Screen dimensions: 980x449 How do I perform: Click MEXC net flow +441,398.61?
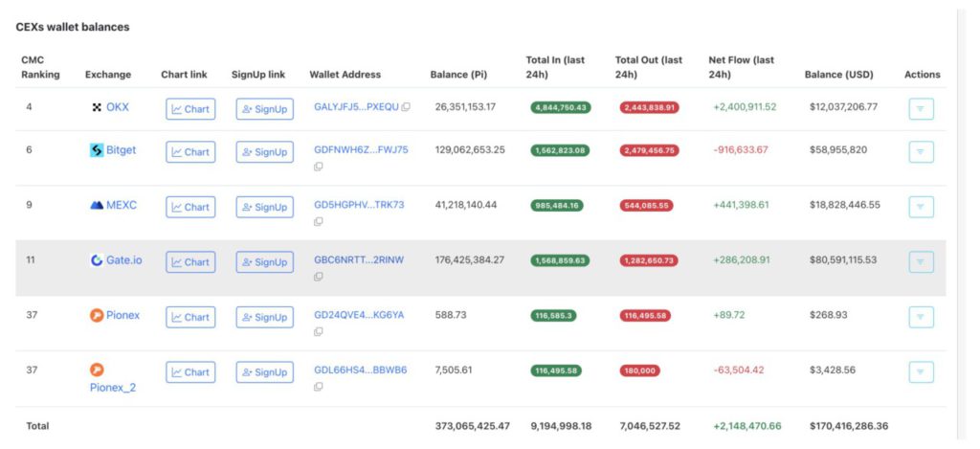click(x=743, y=205)
